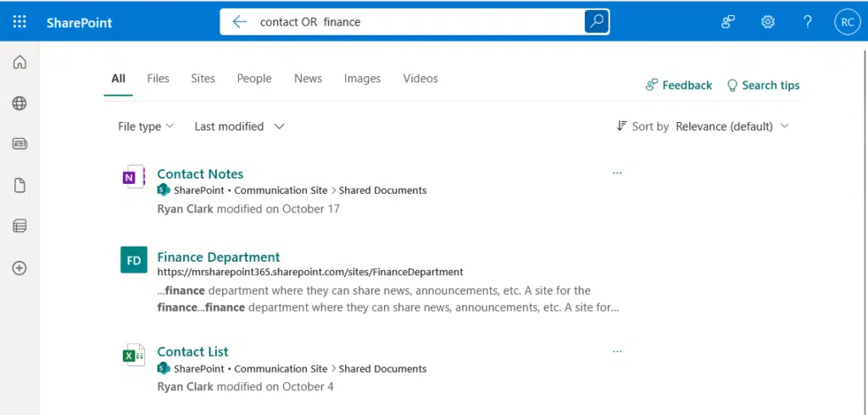The height and width of the screenshot is (415, 868).
Task: Open My lists icon in sidebar
Action: (19, 226)
